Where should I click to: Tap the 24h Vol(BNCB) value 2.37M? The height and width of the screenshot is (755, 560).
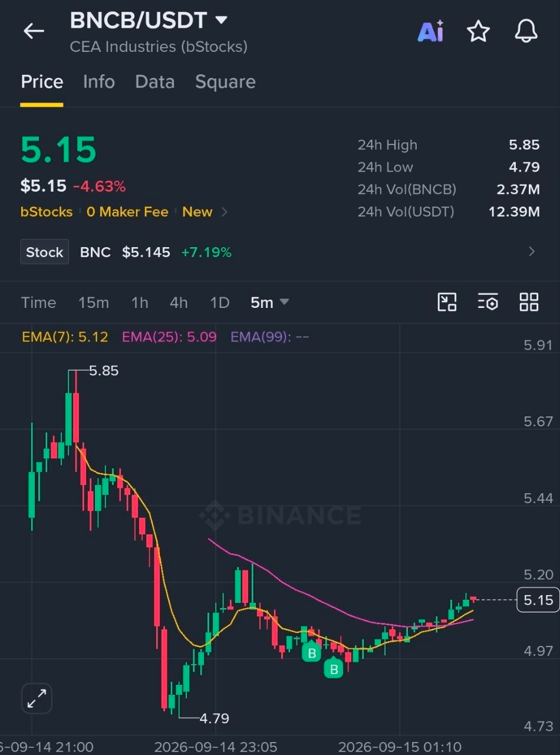518,189
